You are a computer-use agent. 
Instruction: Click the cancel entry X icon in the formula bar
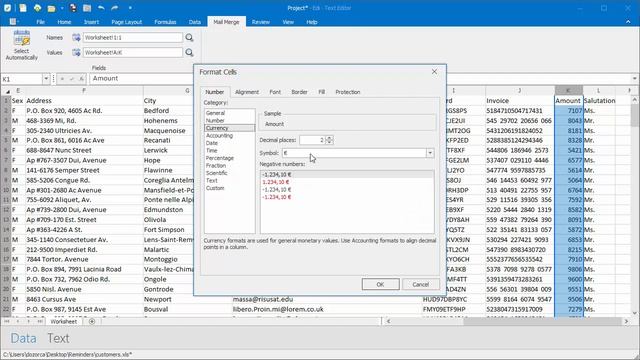pos(62,79)
